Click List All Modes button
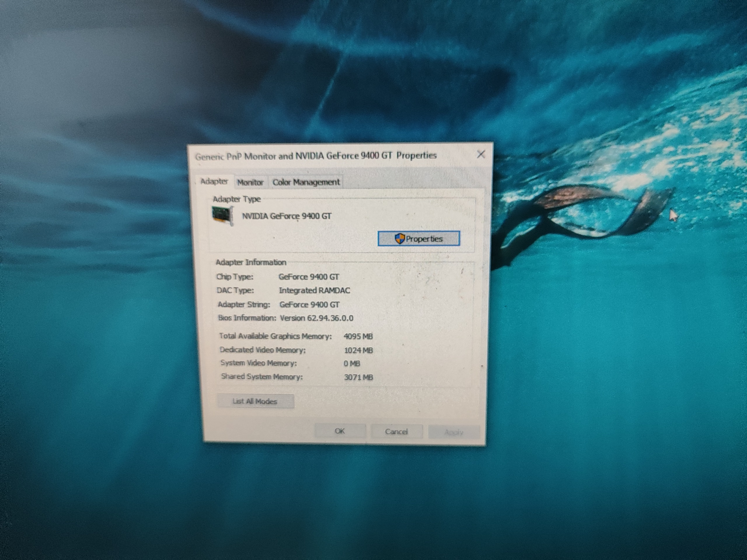The width and height of the screenshot is (747, 560). coord(255,401)
